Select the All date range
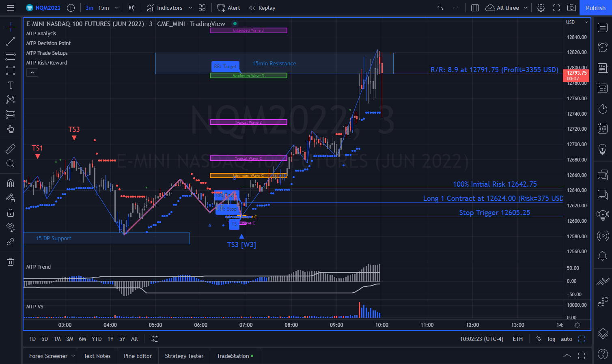This screenshot has height=364, width=612. pyautogui.click(x=134, y=339)
